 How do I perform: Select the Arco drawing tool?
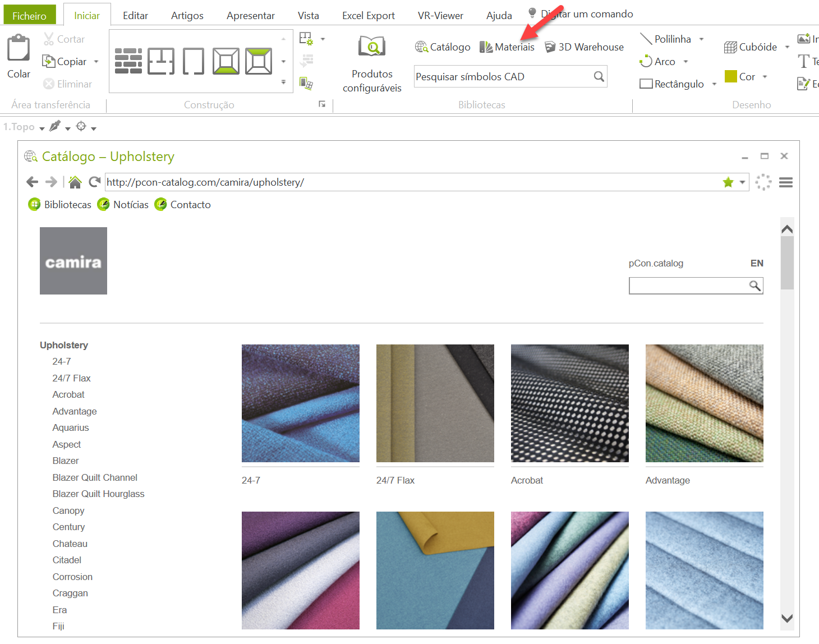coord(657,62)
